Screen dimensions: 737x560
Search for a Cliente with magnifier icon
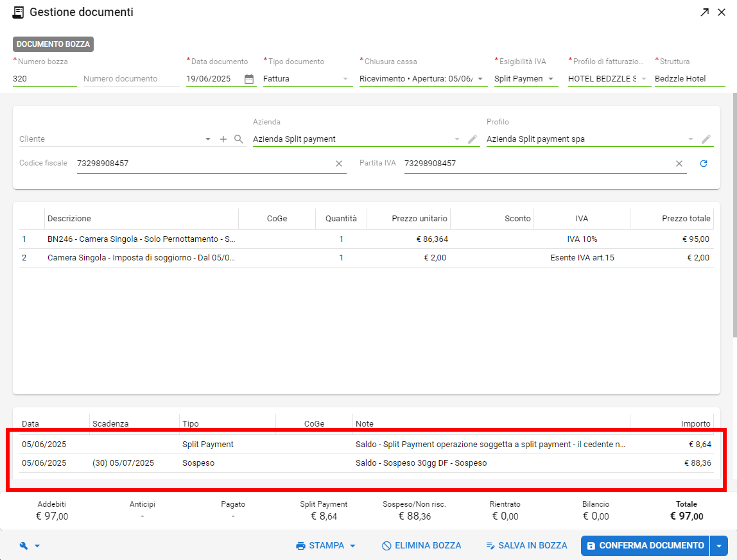click(239, 139)
